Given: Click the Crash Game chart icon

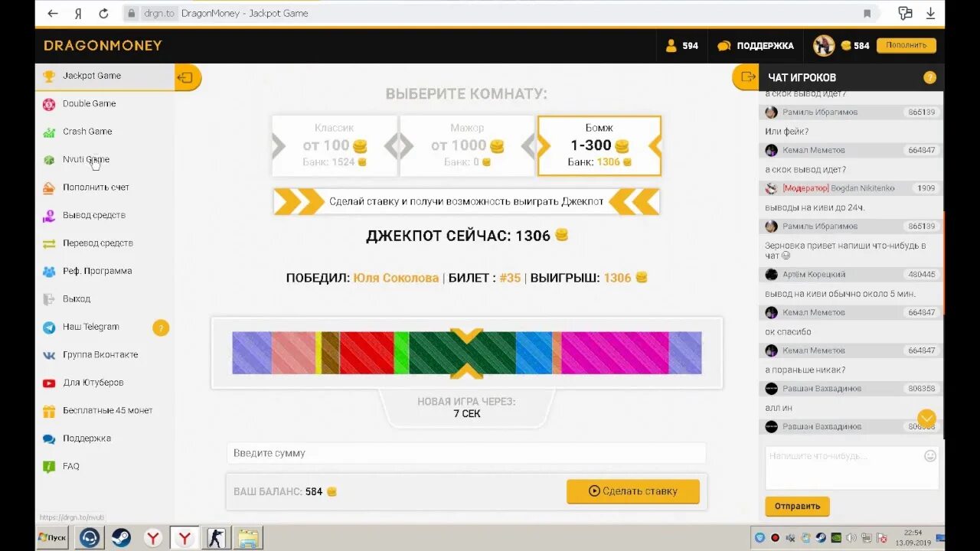Looking at the screenshot, I should (x=49, y=132).
